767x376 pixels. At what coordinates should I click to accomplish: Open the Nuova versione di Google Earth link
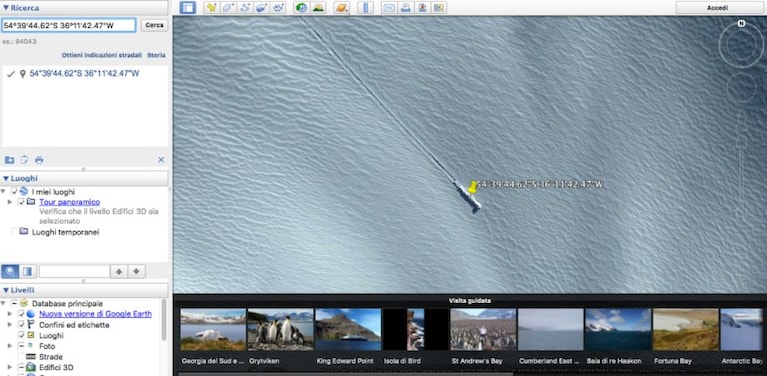click(95, 314)
